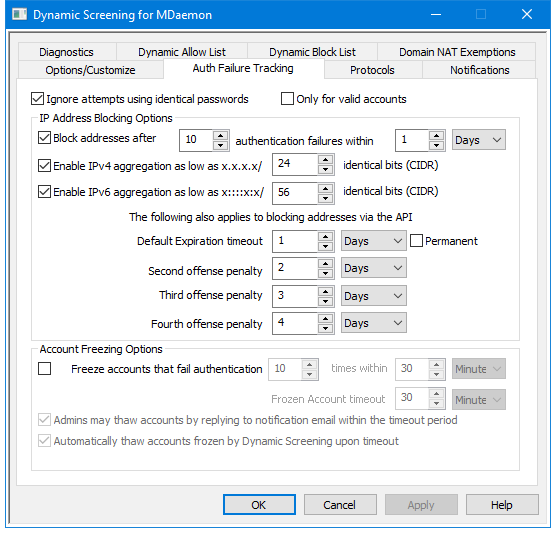Expand the Fourth offense penalty units dropdown
Image resolution: width=556 pixels, height=533 pixels.
[374, 323]
